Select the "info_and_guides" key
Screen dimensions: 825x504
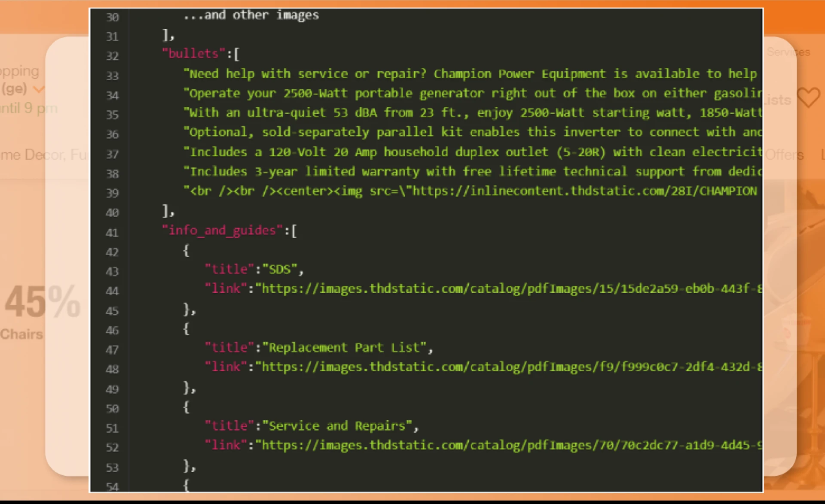(x=222, y=231)
